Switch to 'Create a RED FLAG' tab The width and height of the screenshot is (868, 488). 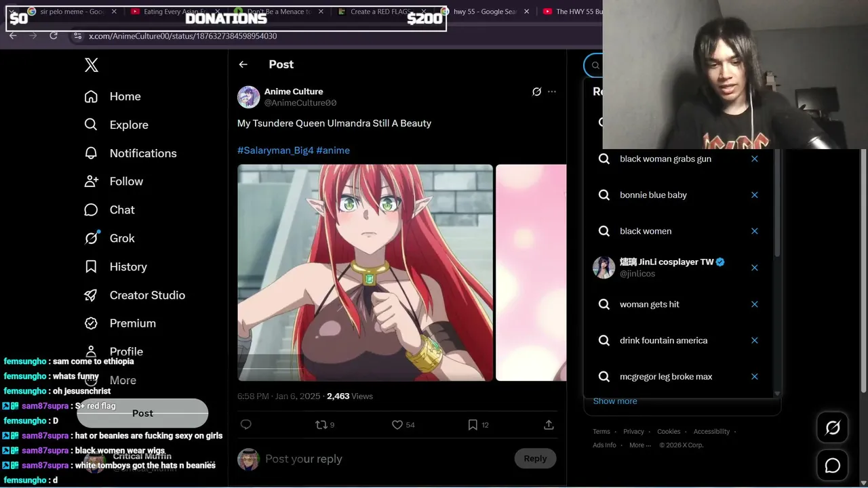tap(382, 12)
